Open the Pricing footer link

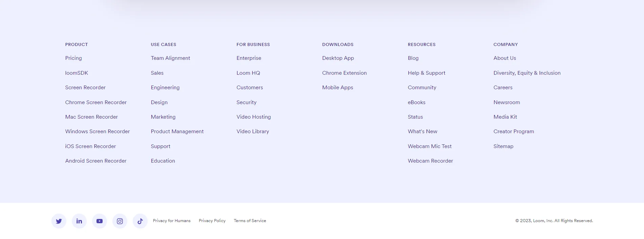pos(73,58)
